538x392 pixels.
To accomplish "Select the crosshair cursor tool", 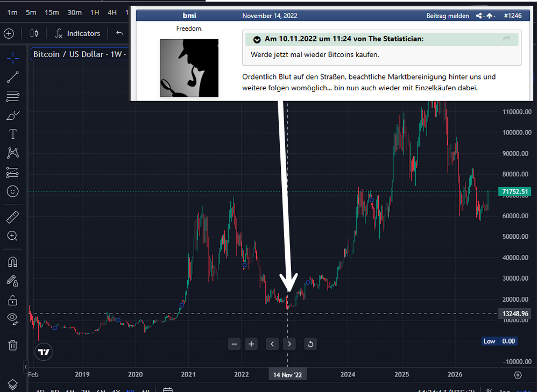I will [x=13, y=58].
